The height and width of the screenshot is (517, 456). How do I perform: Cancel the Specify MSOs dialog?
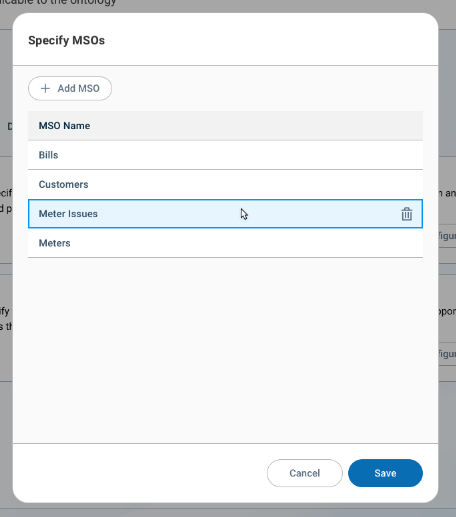pyautogui.click(x=305, y=473)
